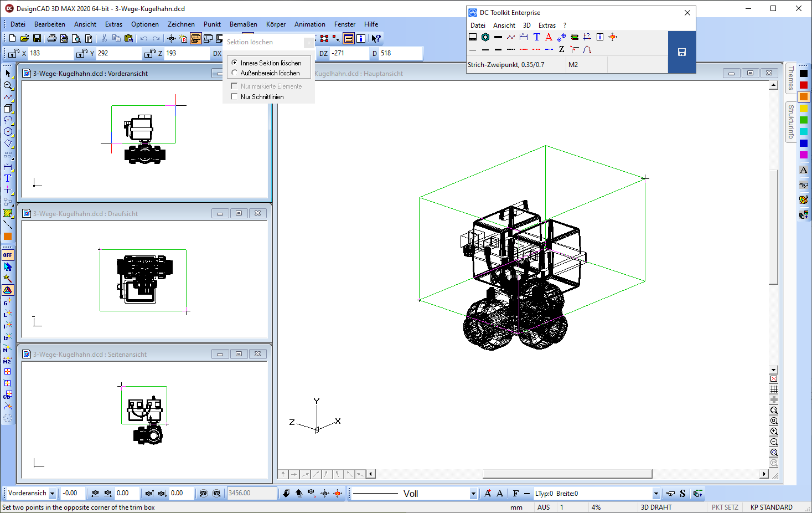Open the Körper menu
Screen dimensions: 812x513
(x=276, y=24)
